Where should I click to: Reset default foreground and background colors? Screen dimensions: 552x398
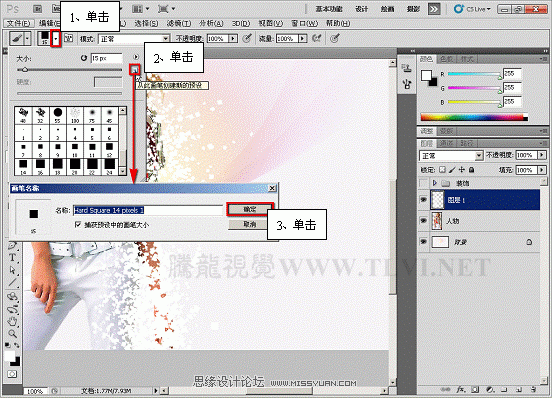point(8,345)
